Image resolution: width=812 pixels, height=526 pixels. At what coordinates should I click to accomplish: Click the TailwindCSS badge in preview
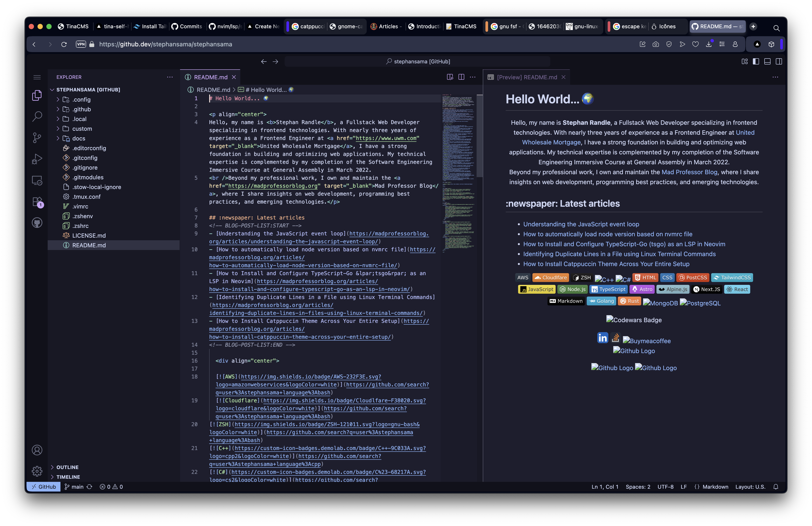(x=732, y=278)
